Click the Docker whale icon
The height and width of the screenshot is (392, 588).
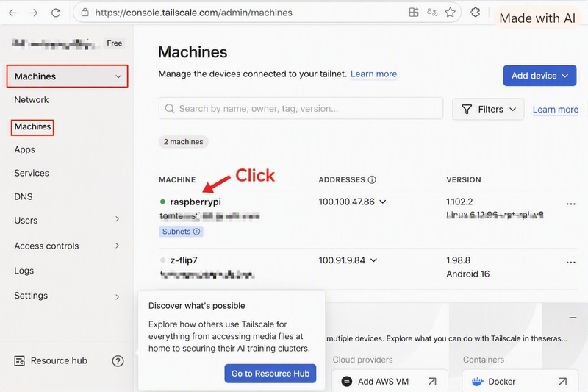coord(477,382)
